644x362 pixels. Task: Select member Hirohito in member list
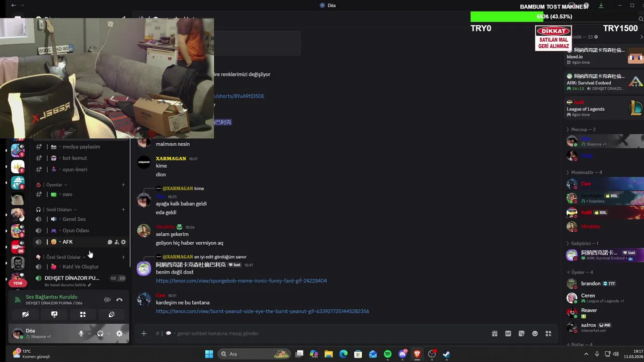coord(604,226)
